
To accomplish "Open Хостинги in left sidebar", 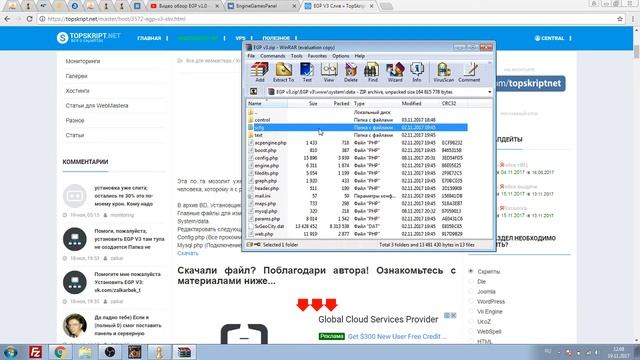I will (78, 91).
